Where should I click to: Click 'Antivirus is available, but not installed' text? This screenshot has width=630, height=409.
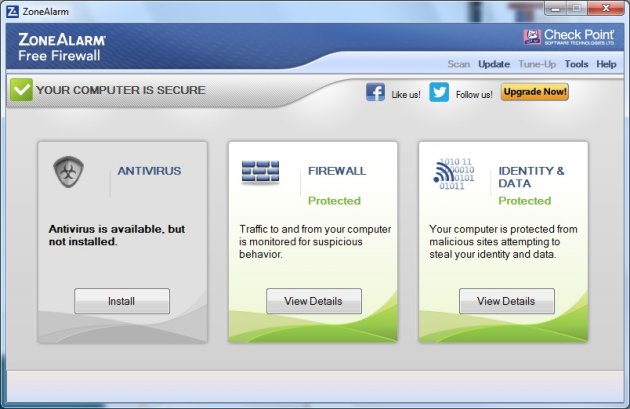(x=117, y=235)
